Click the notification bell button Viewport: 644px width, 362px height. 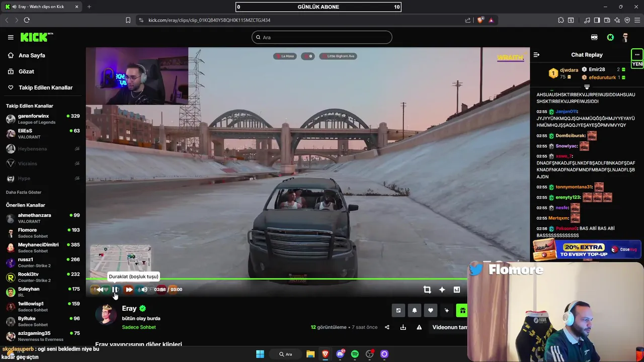coord(415,311)
